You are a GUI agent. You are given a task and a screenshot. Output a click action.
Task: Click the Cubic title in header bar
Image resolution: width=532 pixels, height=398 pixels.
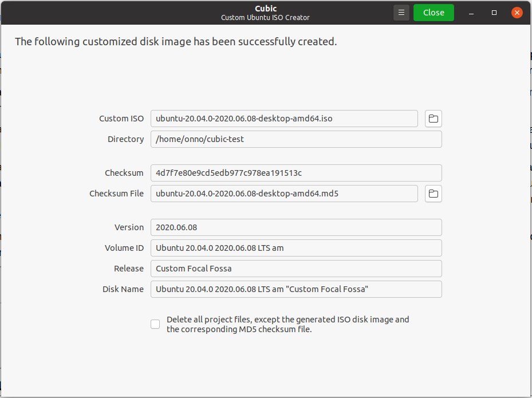pyautogui.click(x=265, y=9)
